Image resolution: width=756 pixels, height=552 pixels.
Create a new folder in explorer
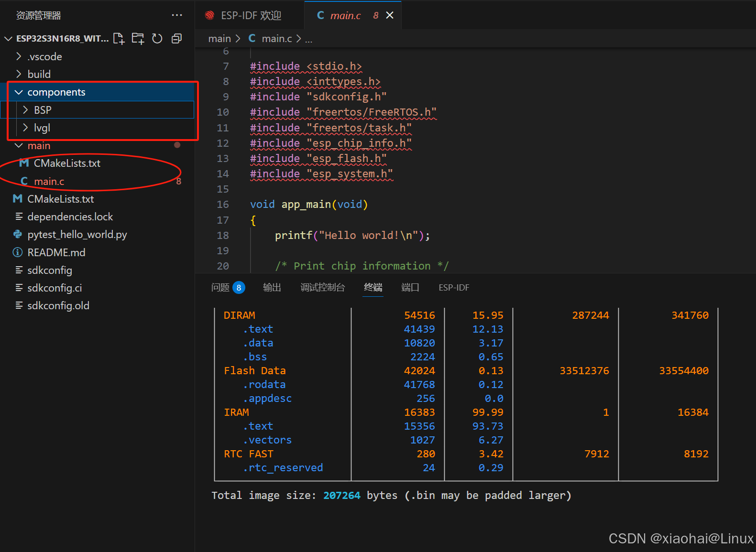[138, 39]
